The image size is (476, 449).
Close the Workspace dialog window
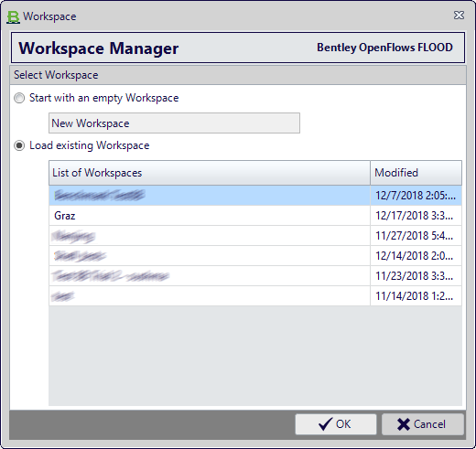click(x=459, y=16)
